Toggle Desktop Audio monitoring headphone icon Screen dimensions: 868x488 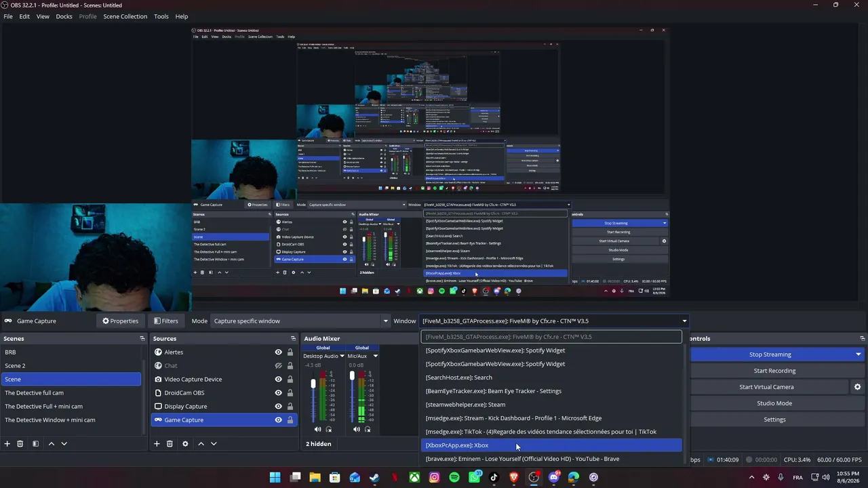point(329,429)
